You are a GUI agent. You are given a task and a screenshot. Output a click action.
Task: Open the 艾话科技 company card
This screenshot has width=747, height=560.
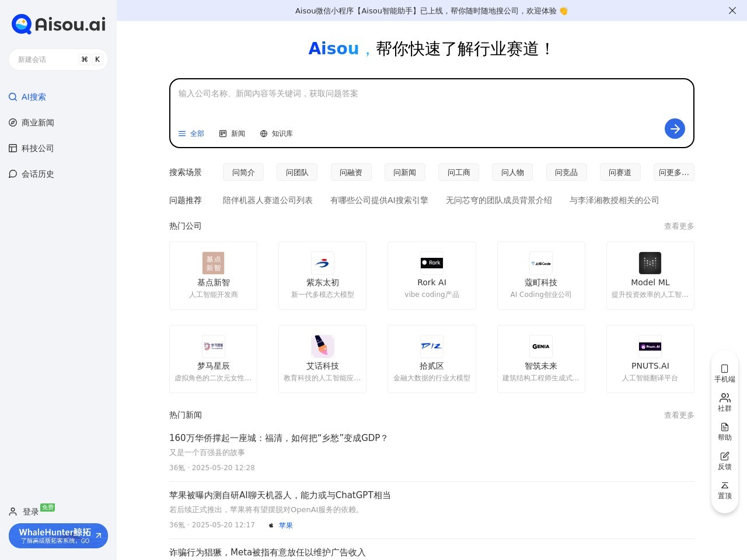click(323, 359)
